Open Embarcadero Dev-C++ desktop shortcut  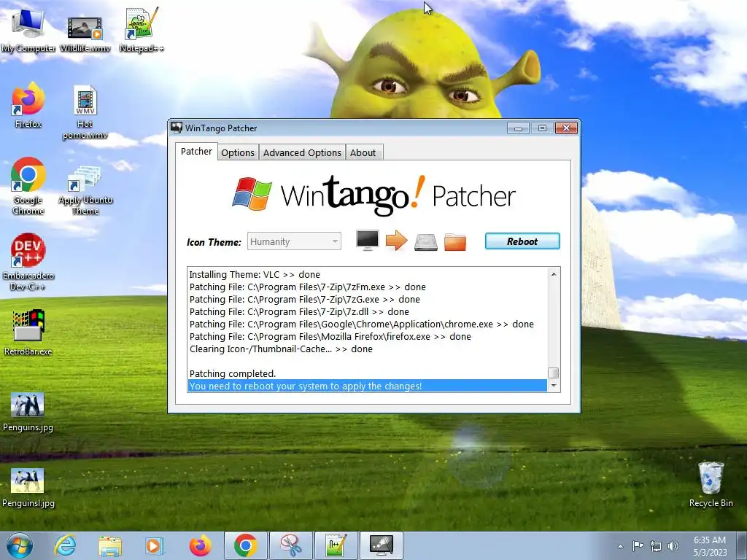coord(28,261)
